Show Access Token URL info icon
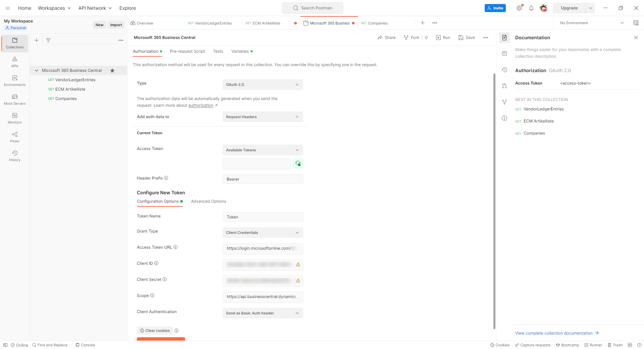 pyautogui.click(x=175, y=247)
